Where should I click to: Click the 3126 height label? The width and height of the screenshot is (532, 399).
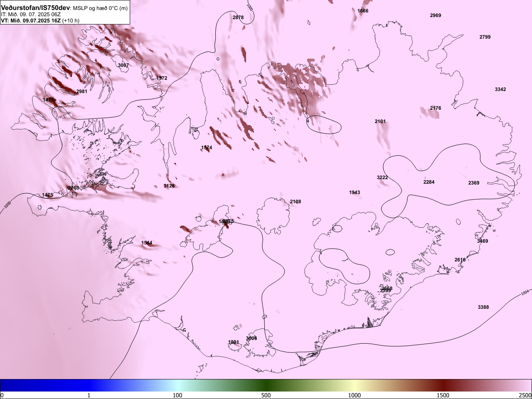pos(169,186)
